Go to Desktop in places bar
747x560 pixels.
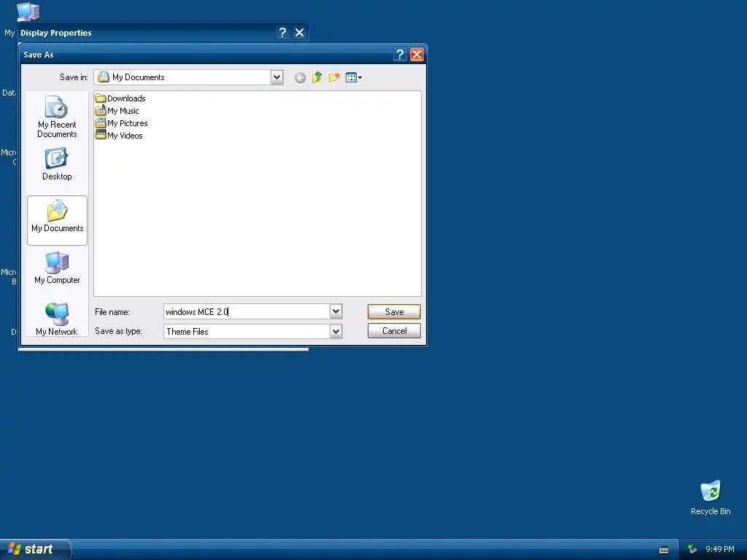tap(57, 164)
